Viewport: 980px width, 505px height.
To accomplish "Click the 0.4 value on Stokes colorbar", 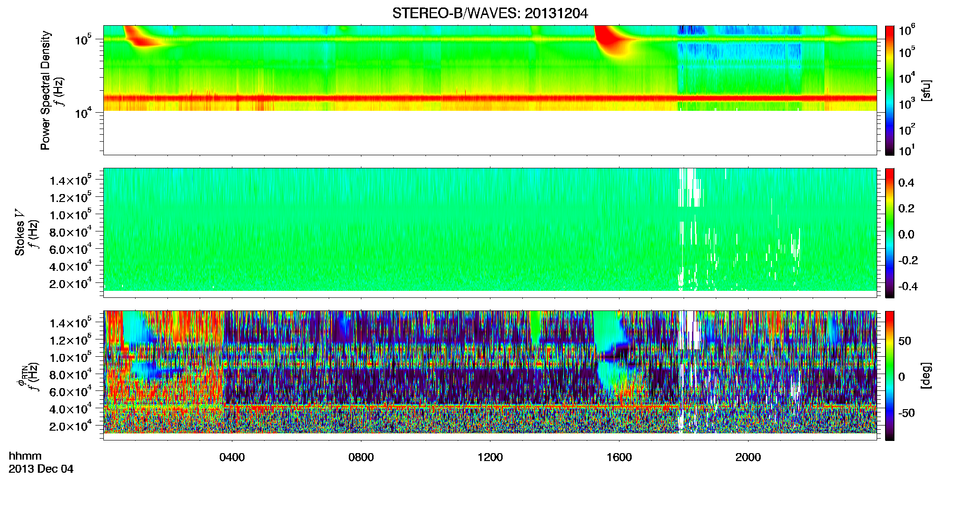I will coord(906,183).
